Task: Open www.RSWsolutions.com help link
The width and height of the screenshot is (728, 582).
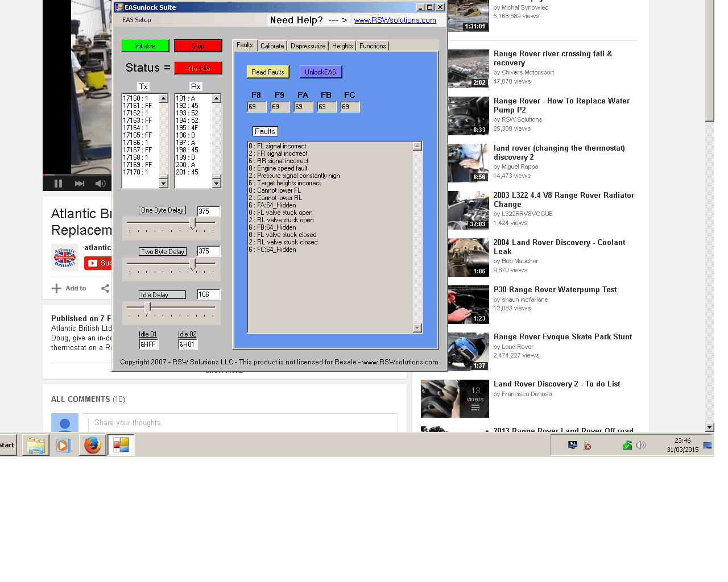Action: 395,20
